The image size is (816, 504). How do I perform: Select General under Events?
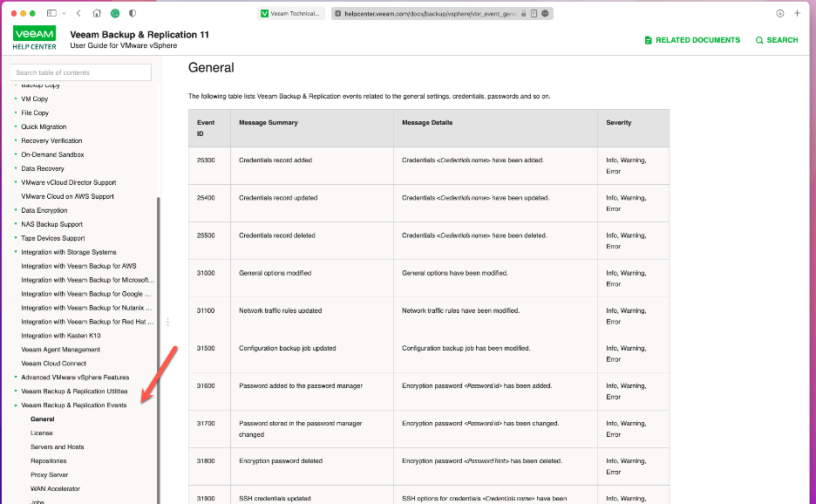[x=42, y=419]
